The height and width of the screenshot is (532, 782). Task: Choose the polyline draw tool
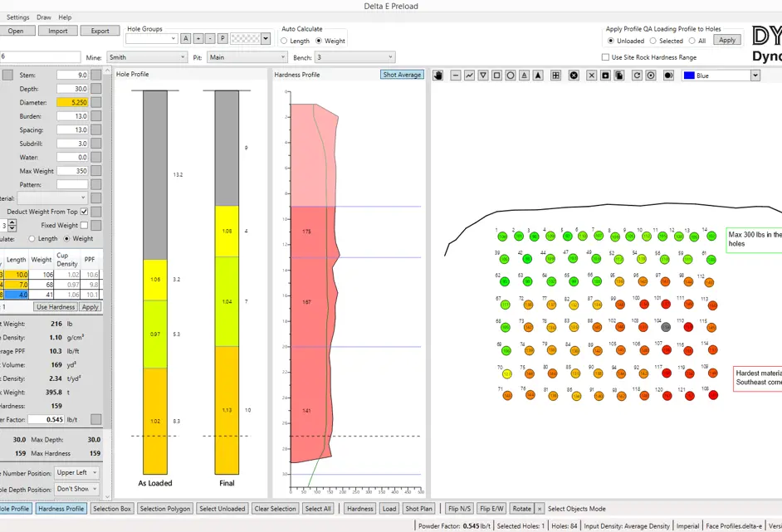coord(469,76)
